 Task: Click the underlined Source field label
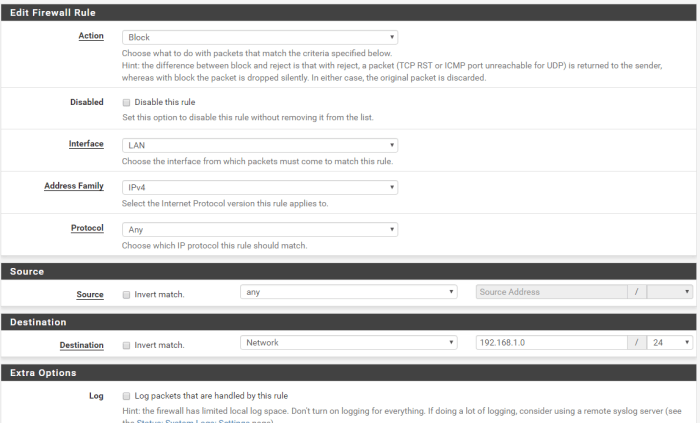pos(89,294)
